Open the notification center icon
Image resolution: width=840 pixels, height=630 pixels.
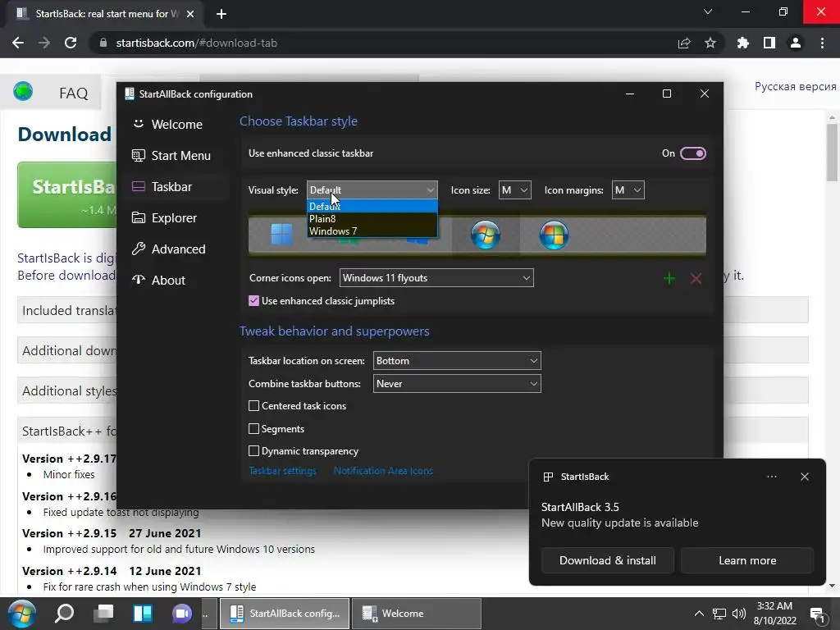click(818, 614)
